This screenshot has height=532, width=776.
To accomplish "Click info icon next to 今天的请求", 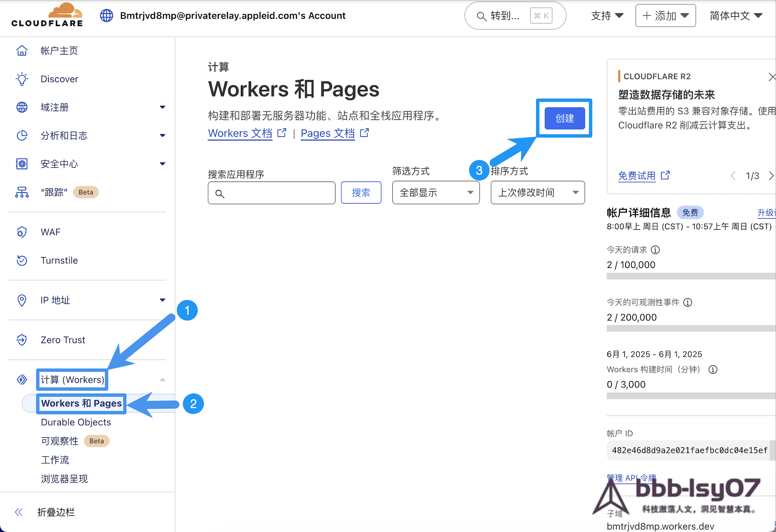I will coord(655,250).
